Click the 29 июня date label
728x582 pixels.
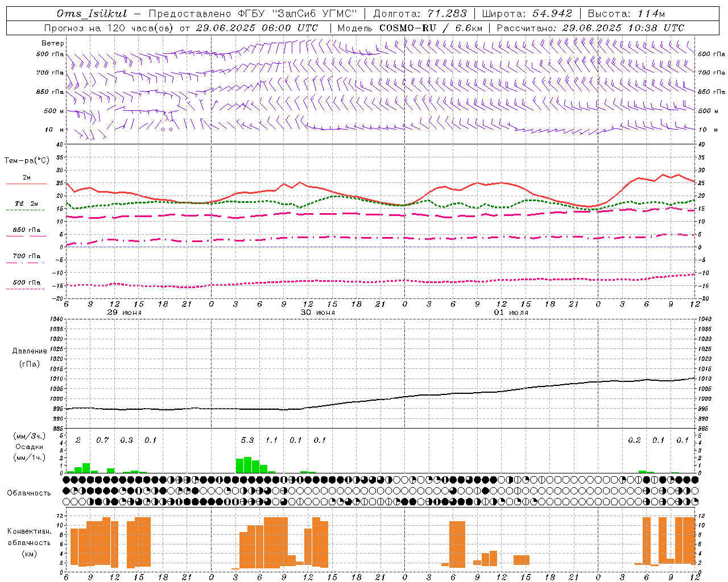click(x=125, y=313)
